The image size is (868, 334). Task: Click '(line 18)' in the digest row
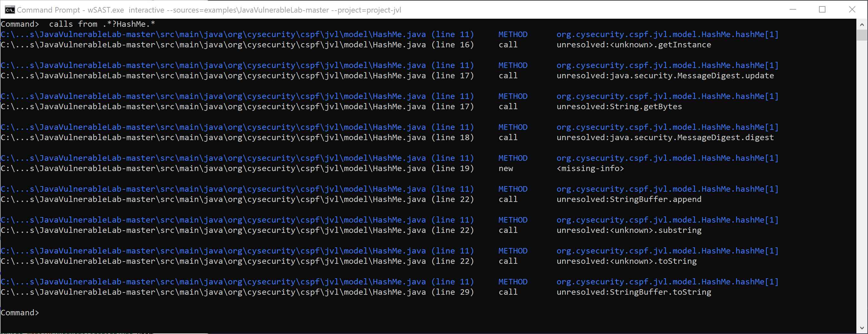[453, 138]
